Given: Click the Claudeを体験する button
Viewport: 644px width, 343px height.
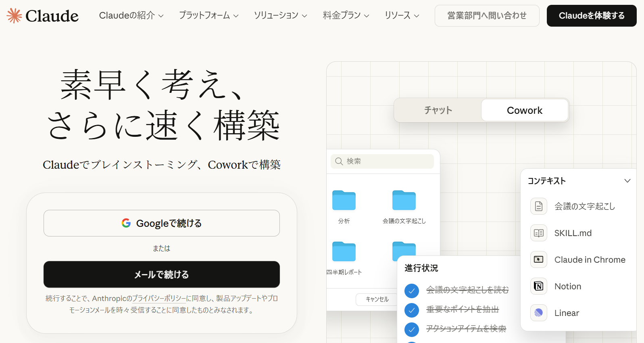Looking at the screenshot, I should pos(592,16).
